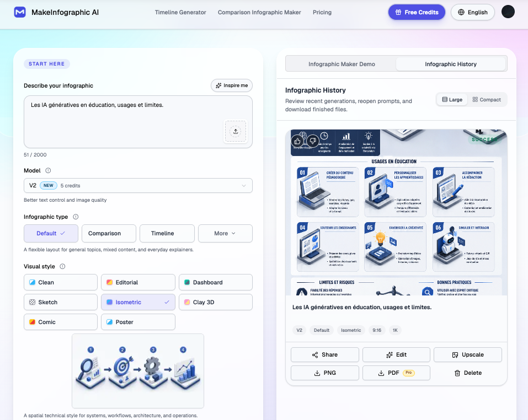Click the info icon beside Infographic type
This screenshot has height=420, width=528.
tap(76, 217)
